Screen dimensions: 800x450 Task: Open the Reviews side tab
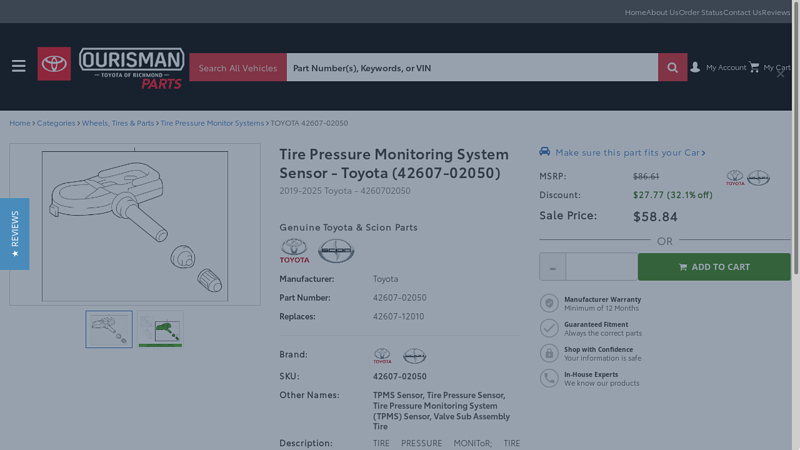coord(14,234)
